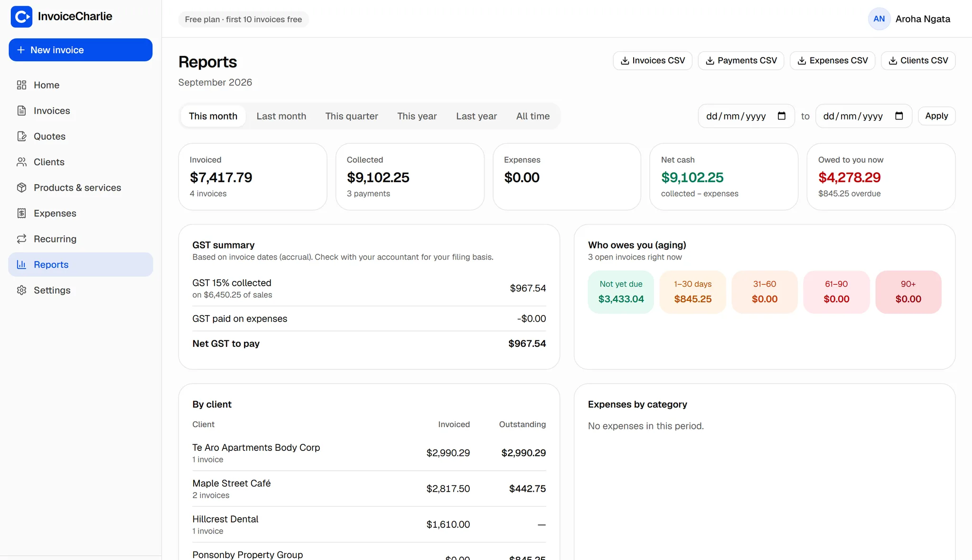
Task: Click the start date input field
Action: point(746,116)
